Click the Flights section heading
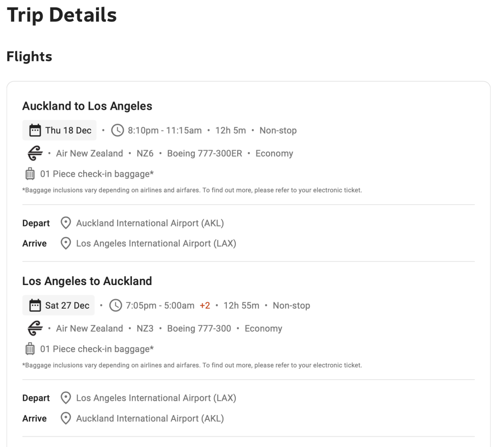Viewport: 504px width, 447px height. (x=29, y=57)
